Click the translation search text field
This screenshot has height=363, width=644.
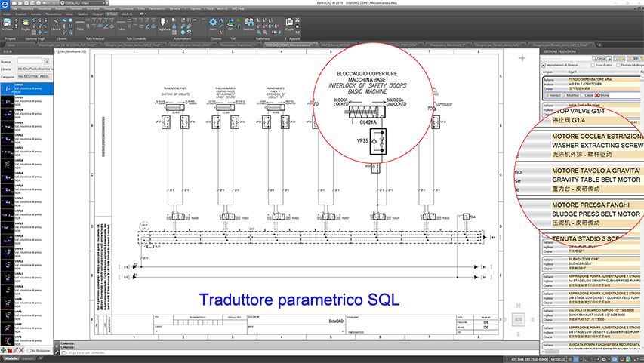tap(566, 59)
